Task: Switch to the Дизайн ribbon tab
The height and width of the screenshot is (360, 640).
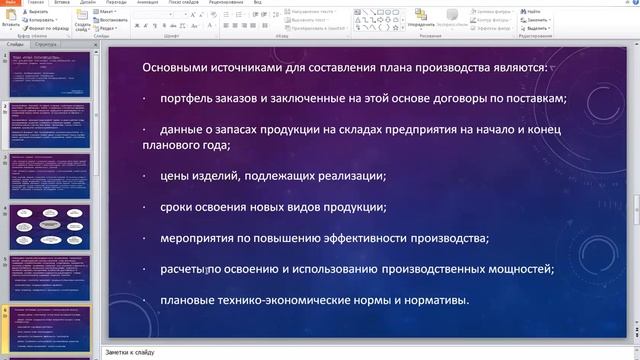Action: pyautogui.click(x=88, y=2)
